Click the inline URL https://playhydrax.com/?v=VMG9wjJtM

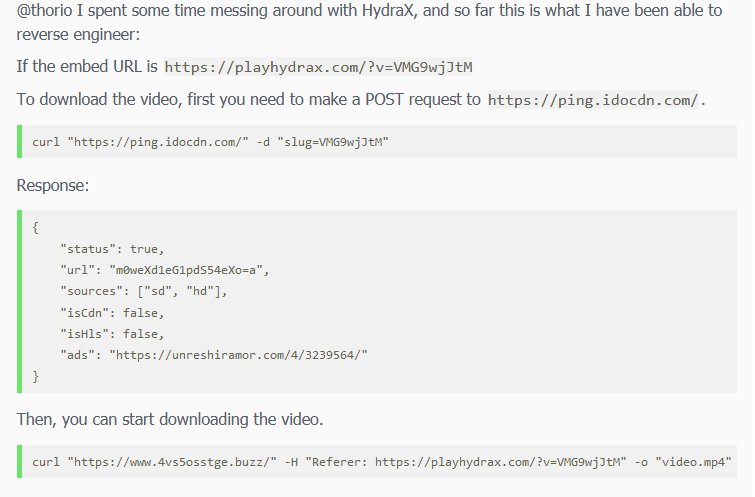318,67
